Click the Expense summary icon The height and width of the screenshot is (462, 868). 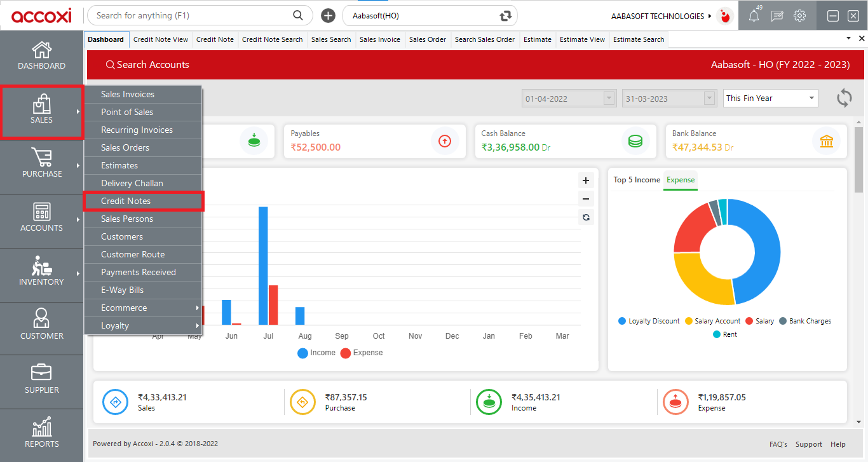[675, 402]
